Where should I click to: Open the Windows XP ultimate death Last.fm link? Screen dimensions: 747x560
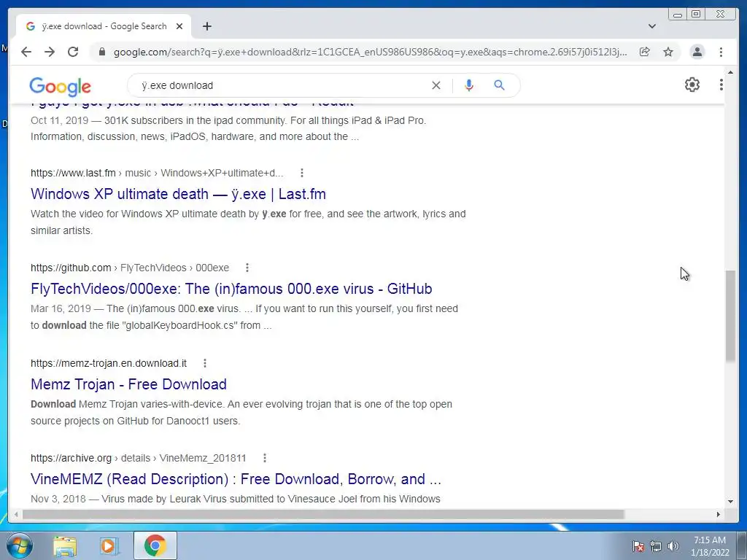click(178, 194)
